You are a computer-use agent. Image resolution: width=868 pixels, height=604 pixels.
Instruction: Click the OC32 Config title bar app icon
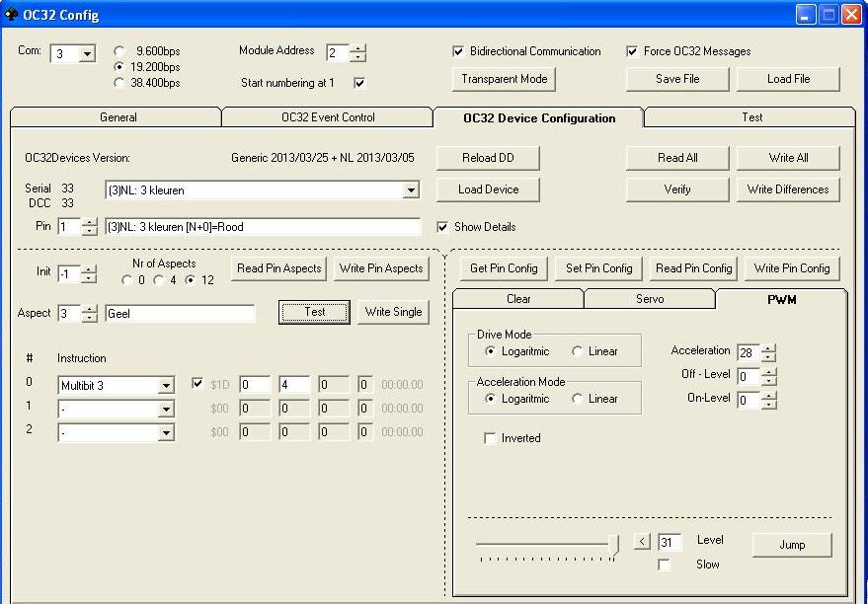point(12,15)
